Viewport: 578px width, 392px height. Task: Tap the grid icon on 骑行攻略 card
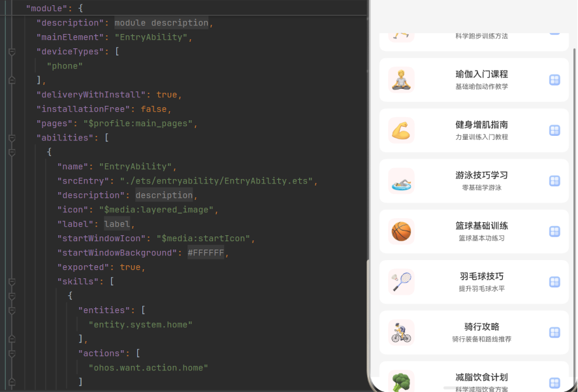554,333
